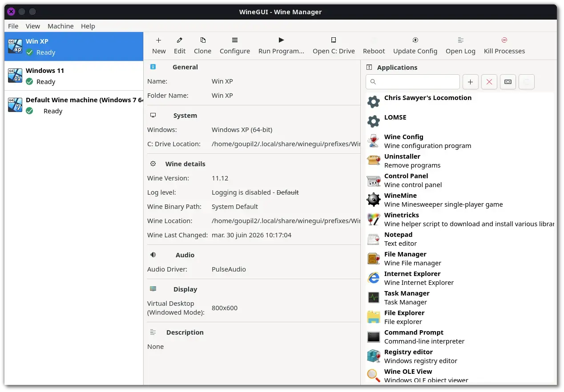The image size is (564, 392).
Task: Click the Wine OLE View magnifier icon
Action: 374,376
